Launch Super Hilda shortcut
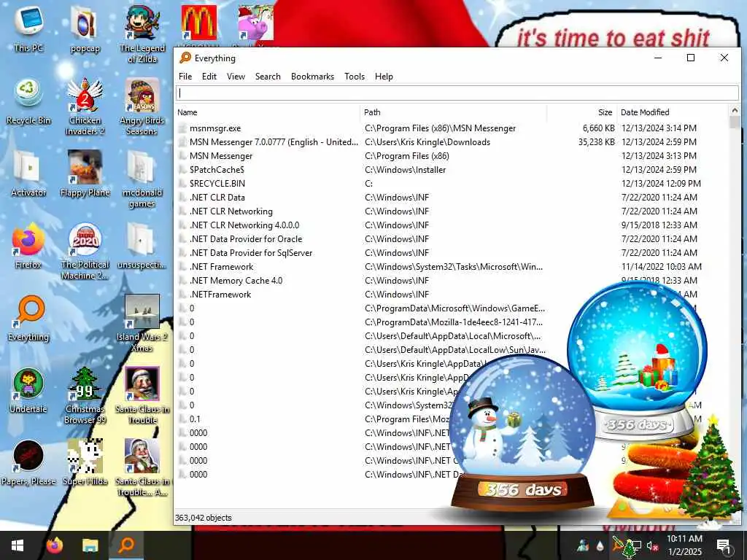747x560 pixels. tap(85, 462)
